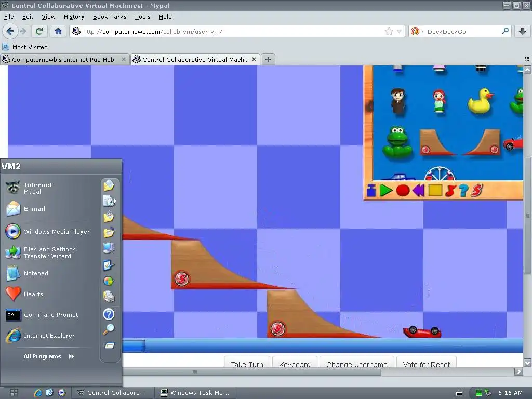Open the Tools menu
The height and width of the screenshot is (399, 532).
pos(142,17)
